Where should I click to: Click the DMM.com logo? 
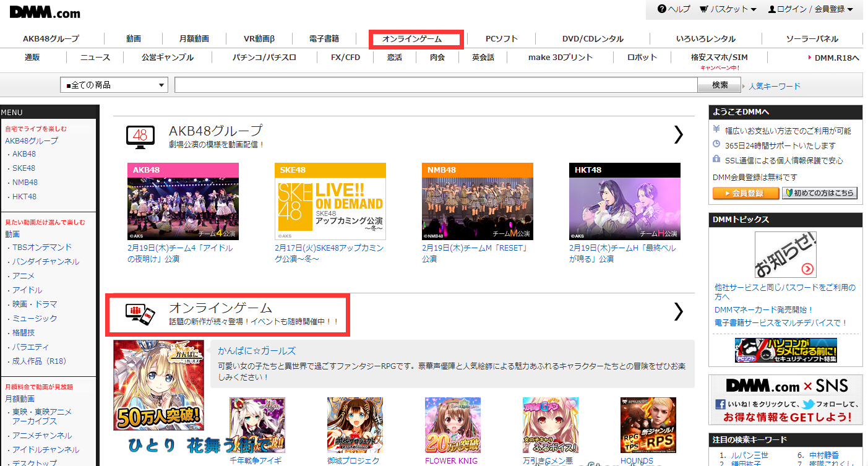point(45,11)
